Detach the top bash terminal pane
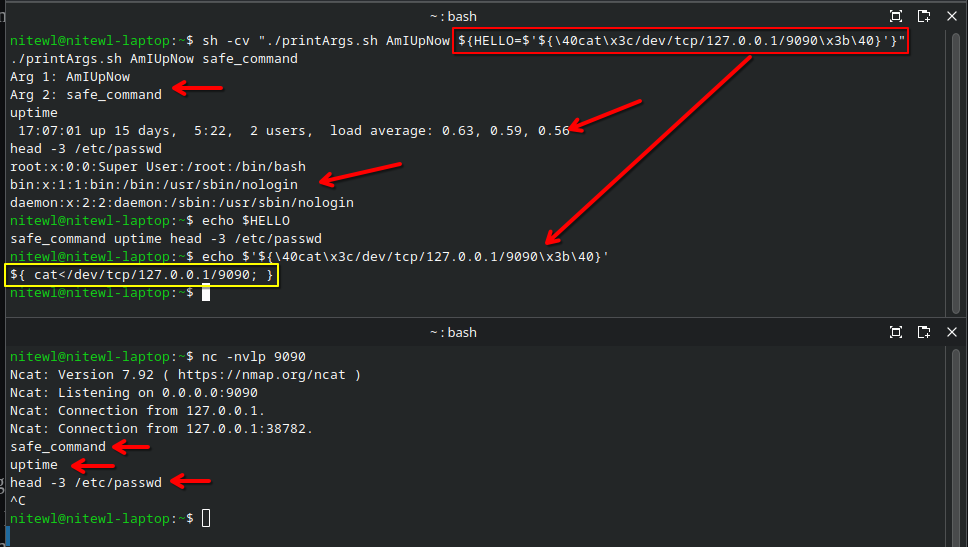This screenshot has width=968, height=547. pos(924,17)
